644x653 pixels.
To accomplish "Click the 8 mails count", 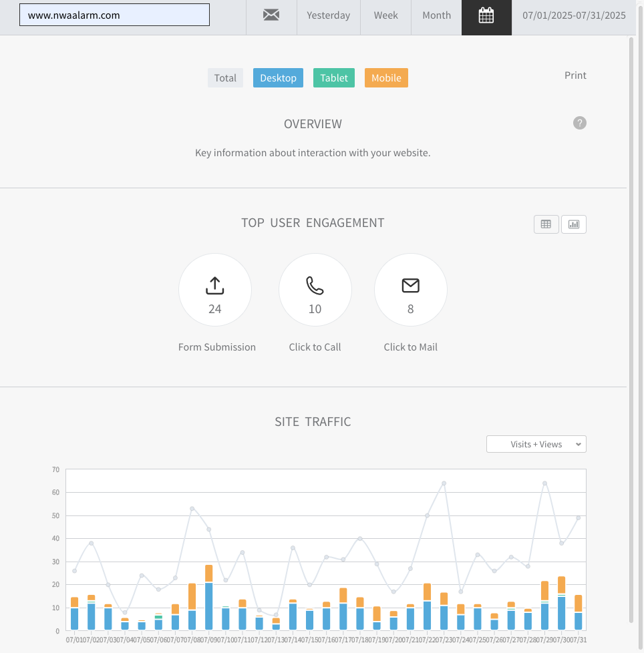I will tap(410, 309).
